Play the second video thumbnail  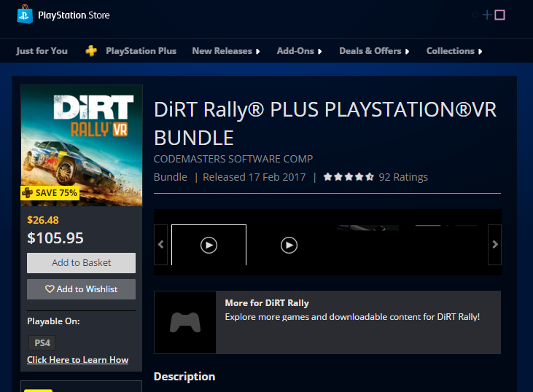point(289,245)
